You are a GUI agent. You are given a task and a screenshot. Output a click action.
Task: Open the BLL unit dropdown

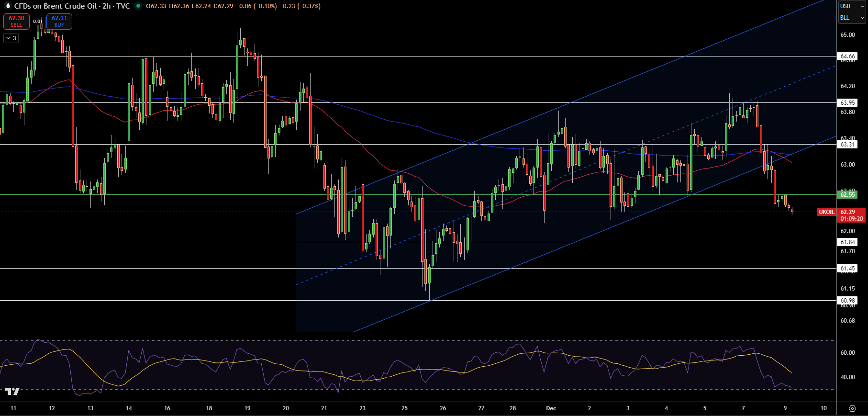coord(852,18)
